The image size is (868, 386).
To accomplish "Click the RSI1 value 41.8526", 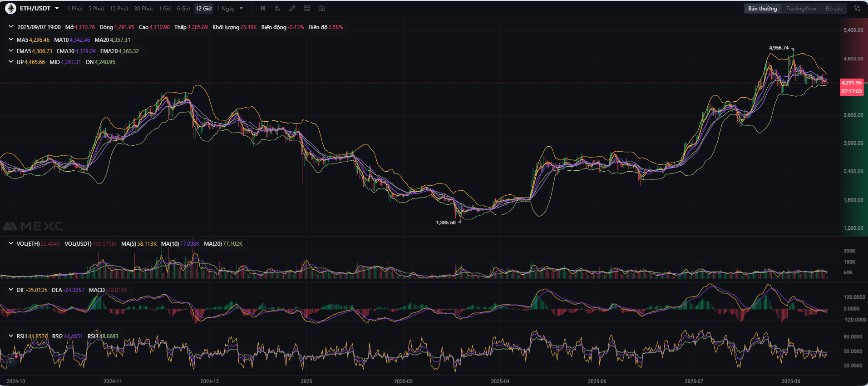I will point(38,336).
